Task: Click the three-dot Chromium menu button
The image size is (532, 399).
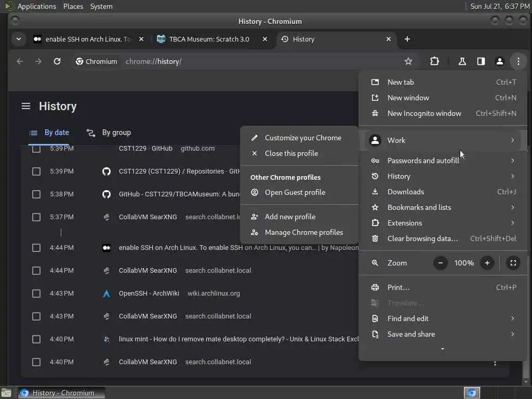Action: click(518, 61)
